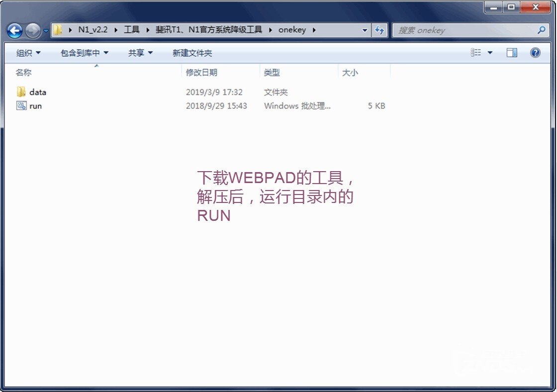The width and height of the screenshot is (557, 392).
Task: Close the onekey Explorer window
Action: coord(536,7)
